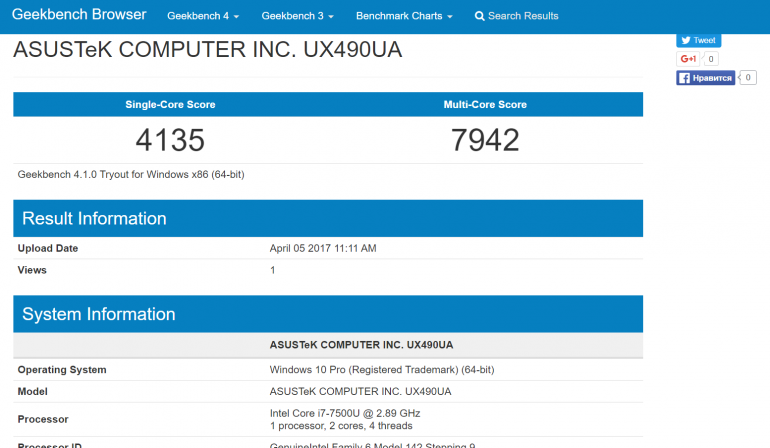Open the Geekbench Browser home link
The width and height of the screenshot is (770, 448).
click(79, 15)
